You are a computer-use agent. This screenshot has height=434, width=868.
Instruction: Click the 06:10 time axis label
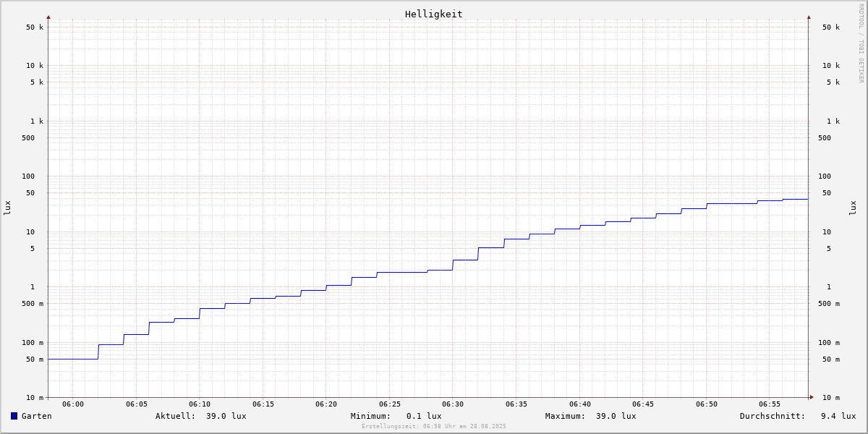tap(200, 404)
